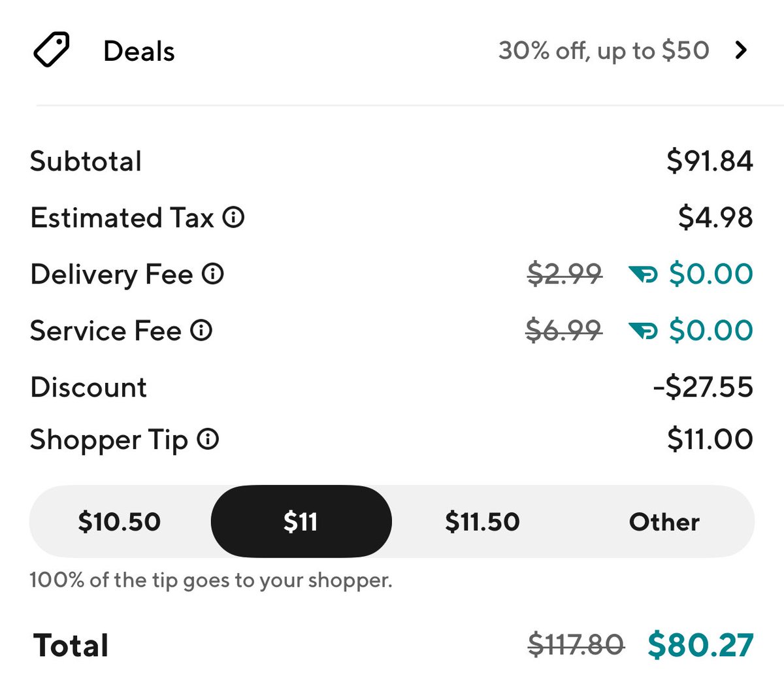Choose Other tip amount
784x677 pixels.
[664, 521]
